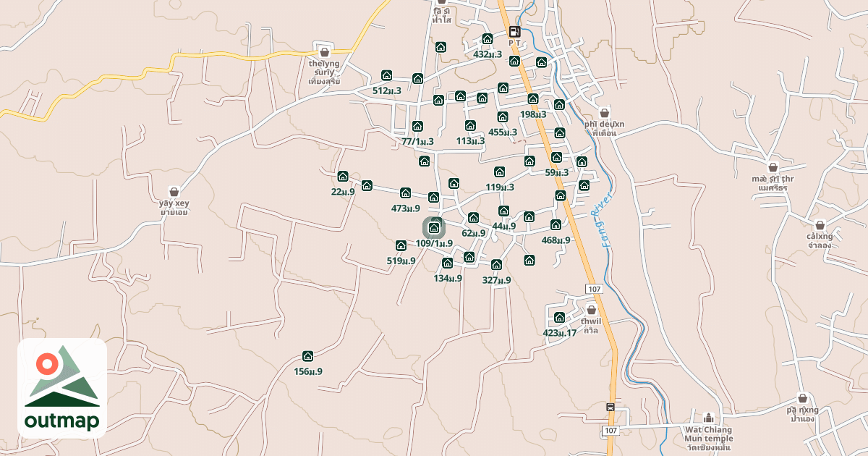The height and width of the screenshot is (456, 868).
Task: Click the house marker labeled 512ม.3
Action: click(387, 75)
